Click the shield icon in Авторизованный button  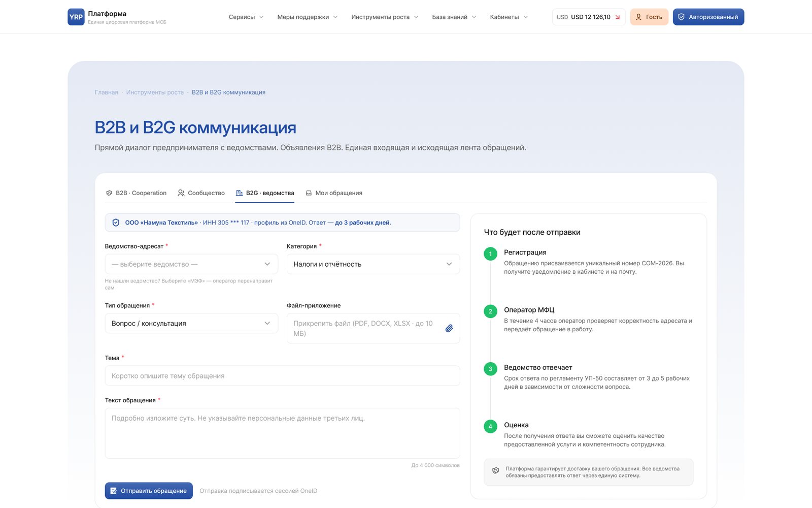pyautogui.click(x=682, y=17)
